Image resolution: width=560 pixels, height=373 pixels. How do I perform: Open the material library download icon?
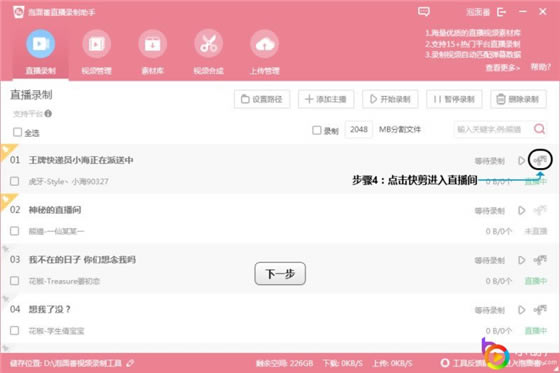coord(152,44)
